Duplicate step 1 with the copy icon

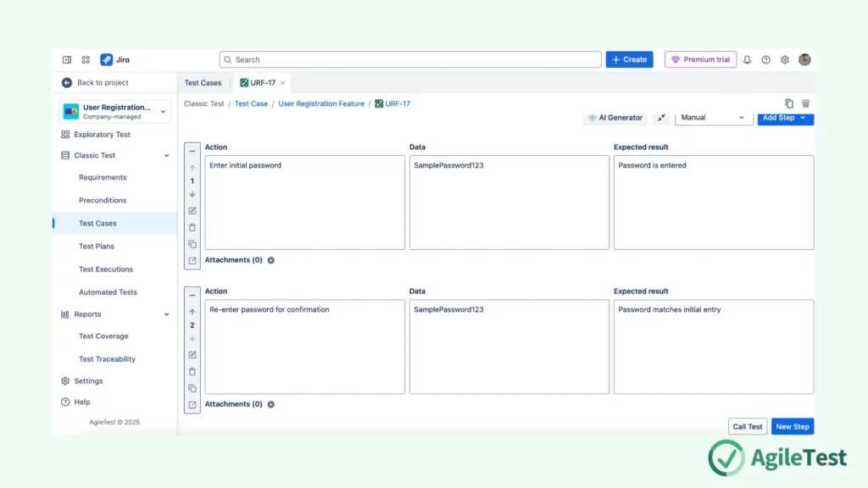coord(192,244)
